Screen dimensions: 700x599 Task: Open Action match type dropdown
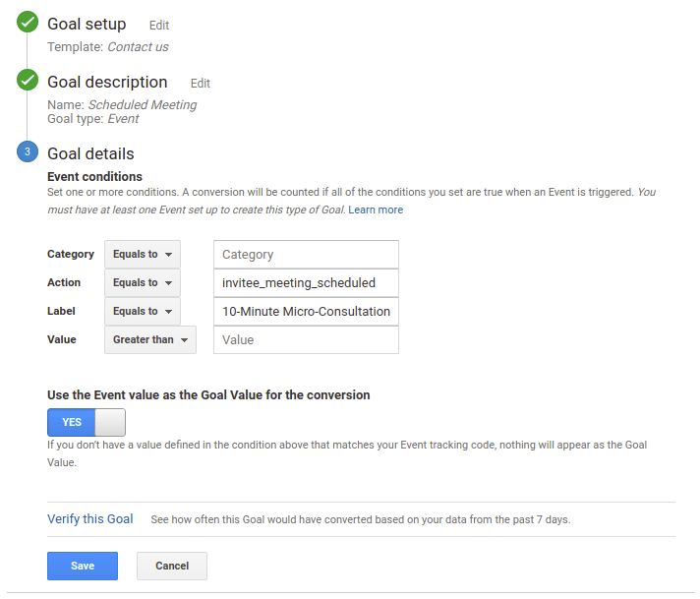(x=143, y=282)
